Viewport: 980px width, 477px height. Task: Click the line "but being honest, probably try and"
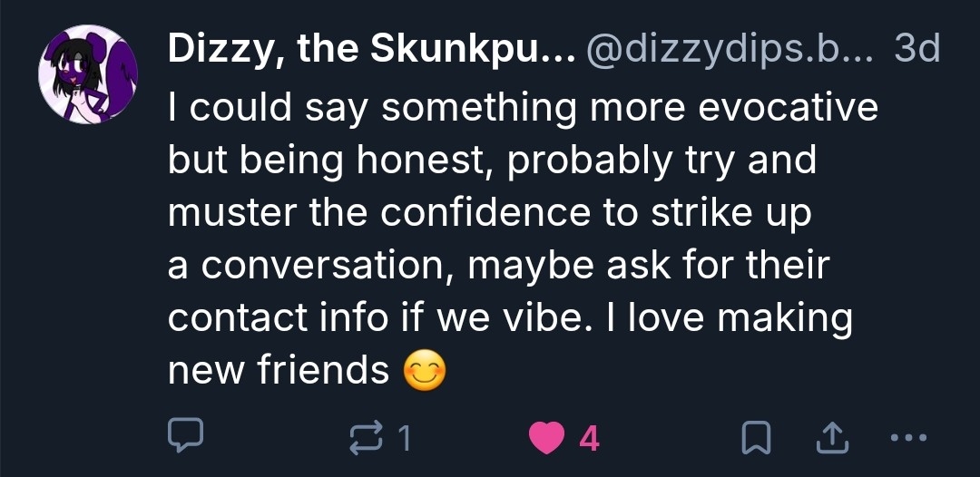tap(492, 161)
